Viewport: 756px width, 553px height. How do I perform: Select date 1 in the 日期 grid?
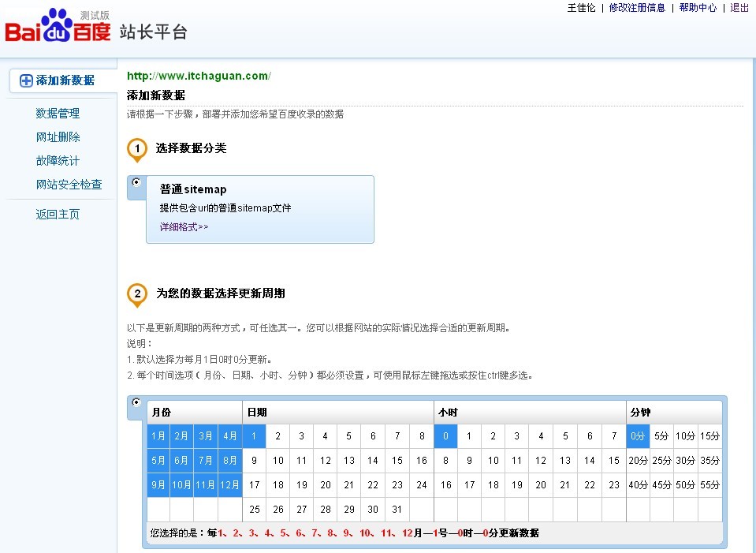pyautogui.click(x=254, y=436)
